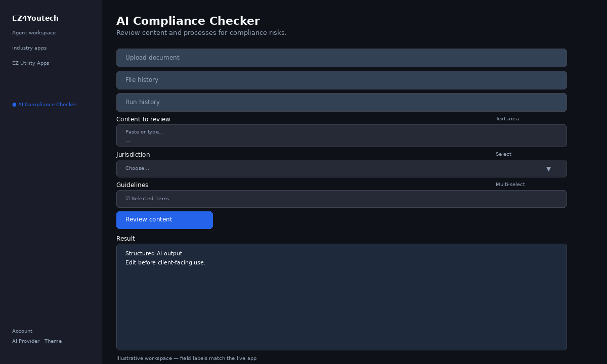Click the Review content button

164,220
